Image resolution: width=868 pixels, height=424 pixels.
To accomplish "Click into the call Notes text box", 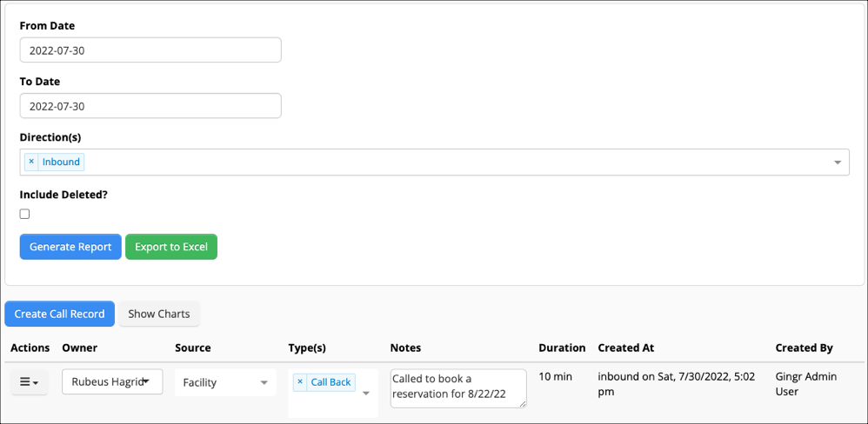I will [x=458, y=388].
